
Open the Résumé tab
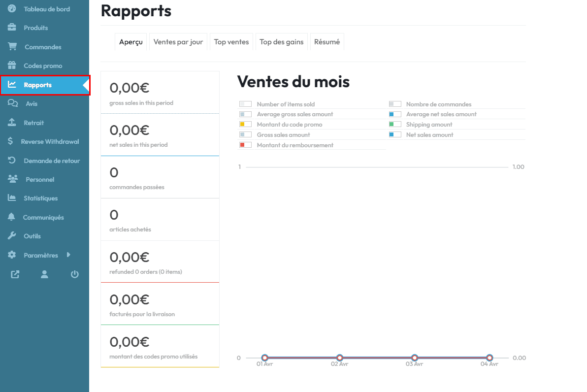(x=327, y=42)
